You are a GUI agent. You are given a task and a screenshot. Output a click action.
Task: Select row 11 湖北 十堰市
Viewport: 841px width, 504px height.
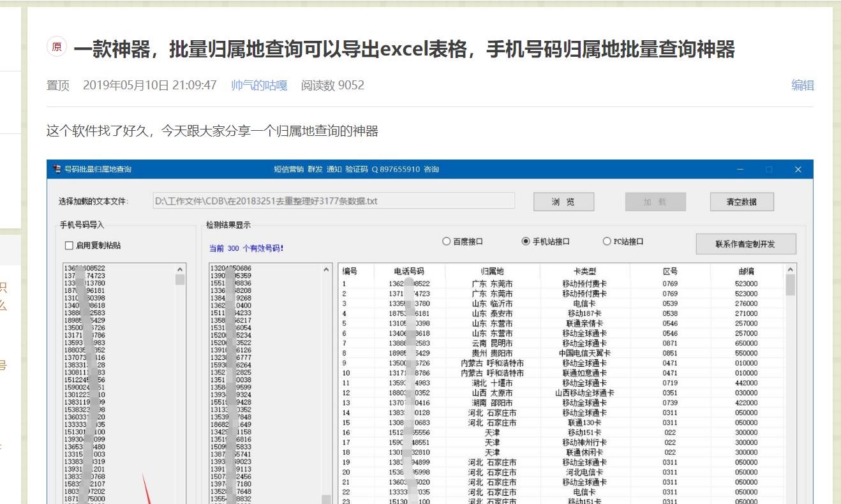[x=562, y=383]
